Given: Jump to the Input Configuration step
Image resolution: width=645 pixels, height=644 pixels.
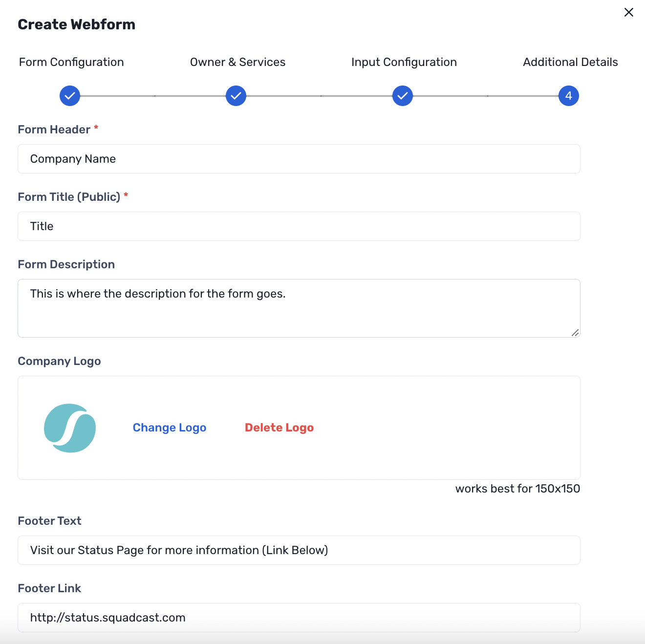Looking at the screenshot, I should (404, 62).
